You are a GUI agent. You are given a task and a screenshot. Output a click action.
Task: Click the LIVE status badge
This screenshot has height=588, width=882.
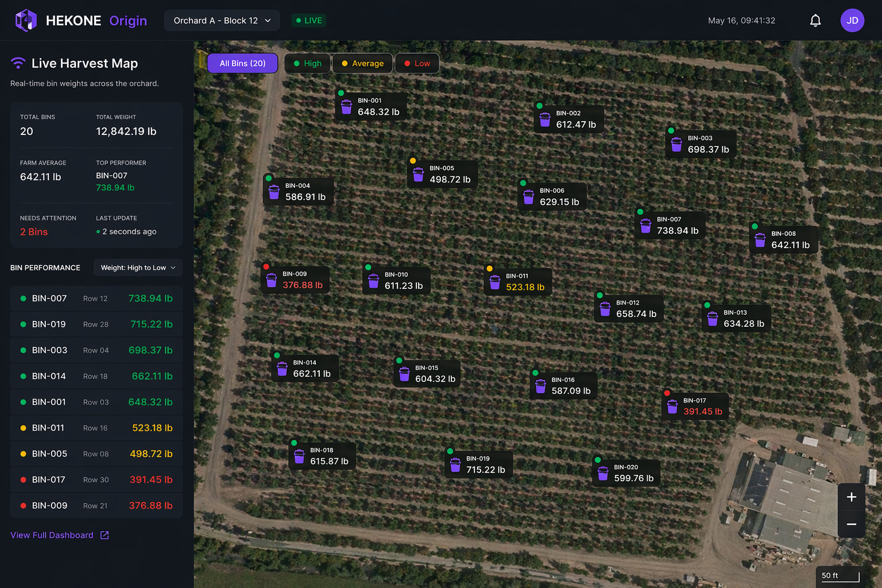click(309, 21)
